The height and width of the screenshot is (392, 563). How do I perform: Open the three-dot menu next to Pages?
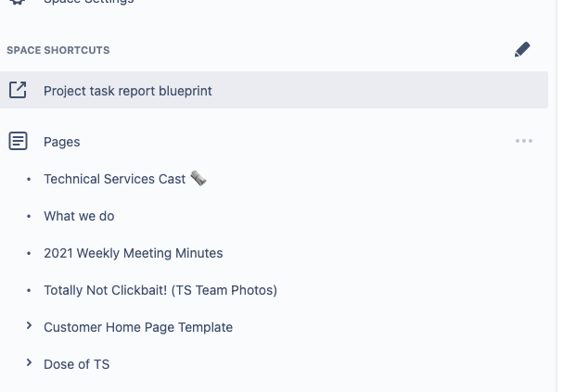(524, 141)
